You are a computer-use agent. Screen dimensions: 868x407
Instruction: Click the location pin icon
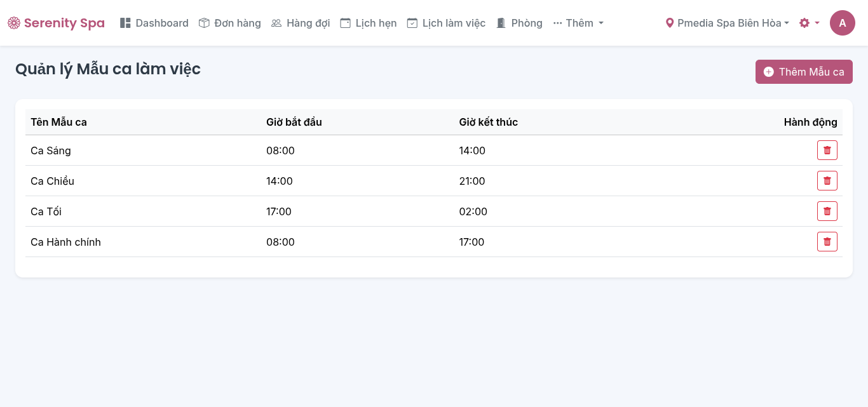click(x=669, y=23)
